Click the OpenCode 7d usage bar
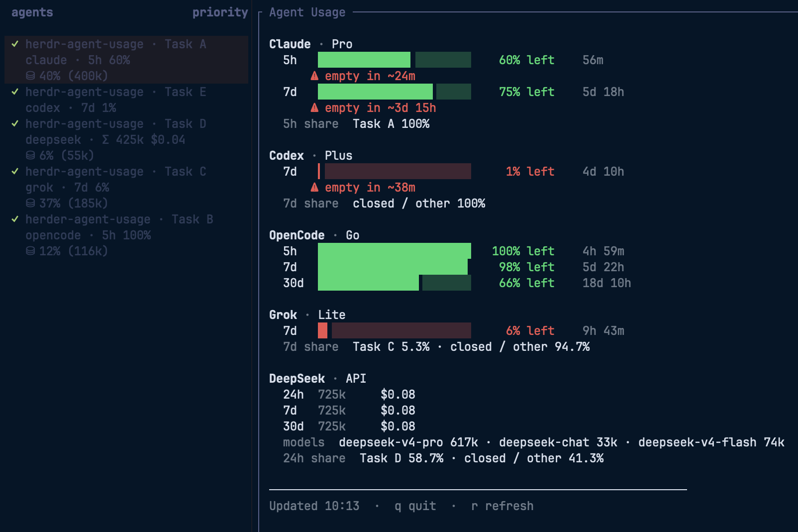798x532 pixels. pos(395,267)
